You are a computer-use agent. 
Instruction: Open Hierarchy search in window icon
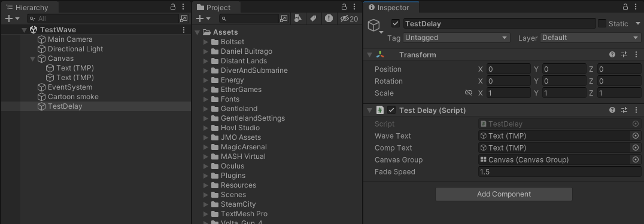184,19
